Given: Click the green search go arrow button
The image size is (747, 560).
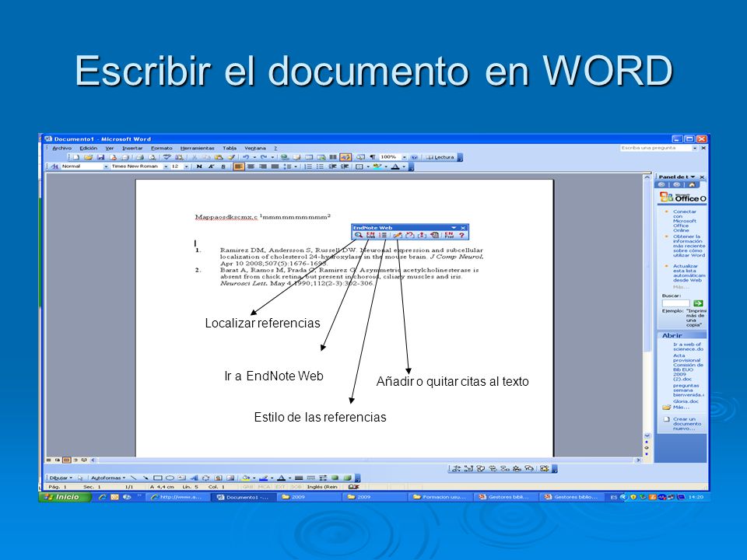Looking at the screenshot, I should tap(698, 303).
